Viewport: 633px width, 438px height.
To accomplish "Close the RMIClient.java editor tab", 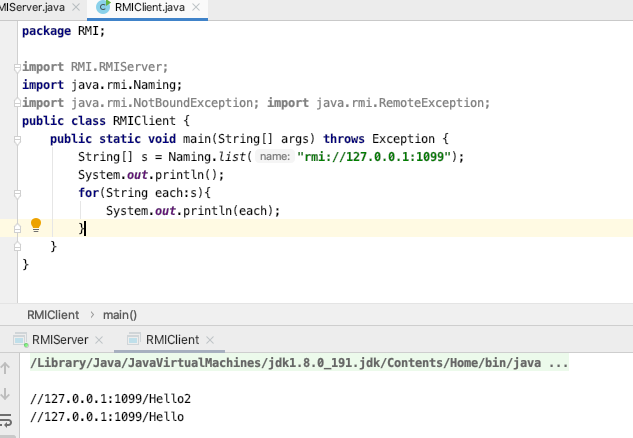I will point(196,7).
